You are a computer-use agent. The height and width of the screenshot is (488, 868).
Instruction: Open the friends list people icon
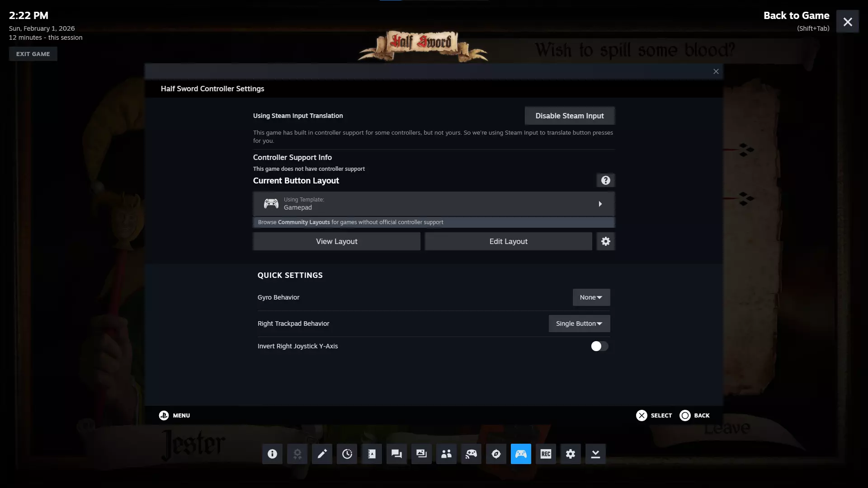(446, 454)
